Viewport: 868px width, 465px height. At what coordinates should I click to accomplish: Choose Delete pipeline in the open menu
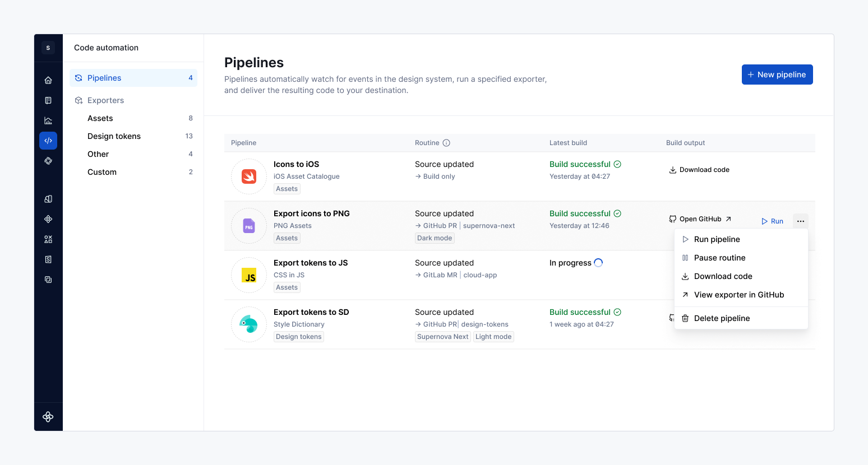pos(721,318)
